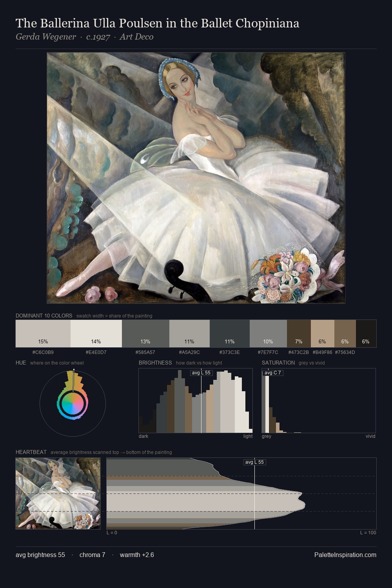
Task: Select the #C6C0B9 swatch showing 15%
Action: click(x=43, y=334)
